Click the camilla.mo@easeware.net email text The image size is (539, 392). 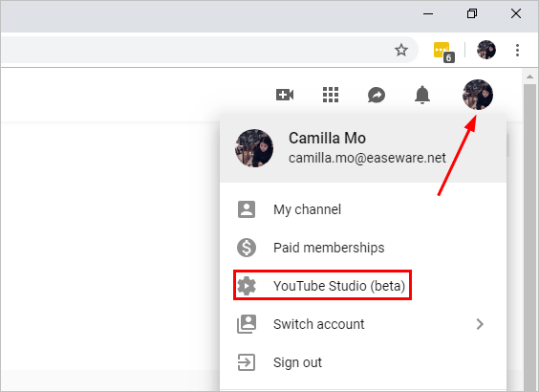click(367, 158)
